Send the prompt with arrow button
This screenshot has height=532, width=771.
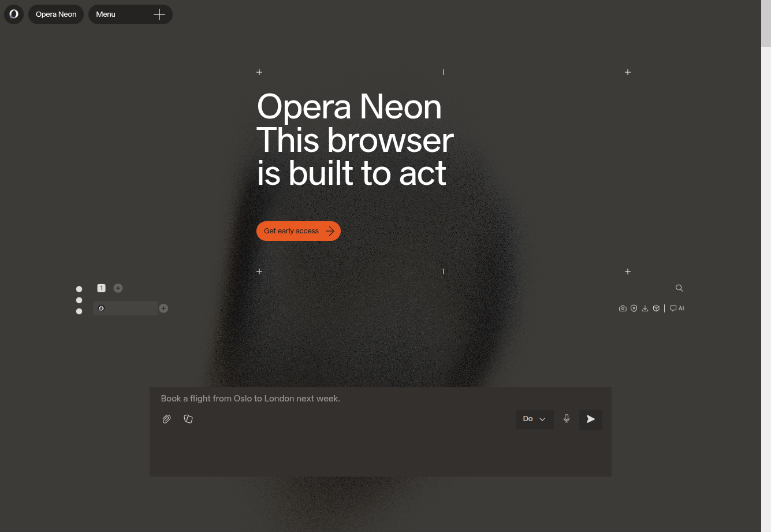click(591, 419)
